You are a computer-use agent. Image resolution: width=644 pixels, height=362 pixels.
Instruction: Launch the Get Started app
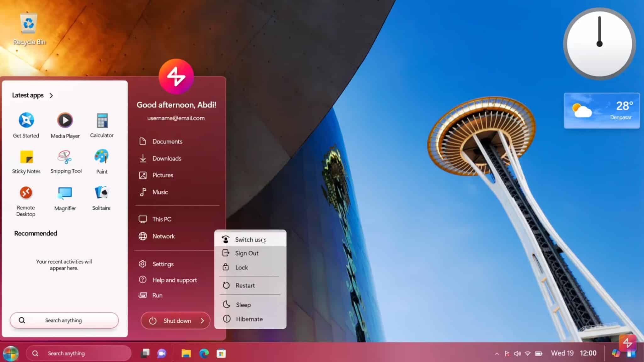tap(26, 120)
